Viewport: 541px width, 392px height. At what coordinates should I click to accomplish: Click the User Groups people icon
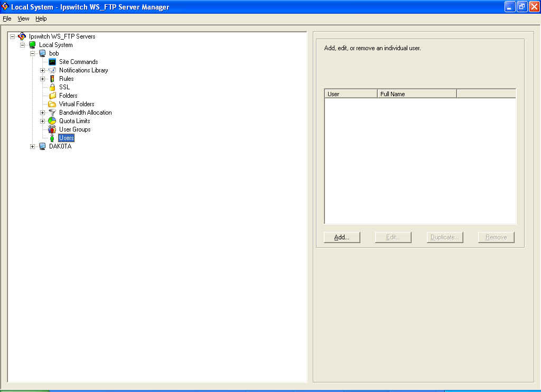(52, 129)
